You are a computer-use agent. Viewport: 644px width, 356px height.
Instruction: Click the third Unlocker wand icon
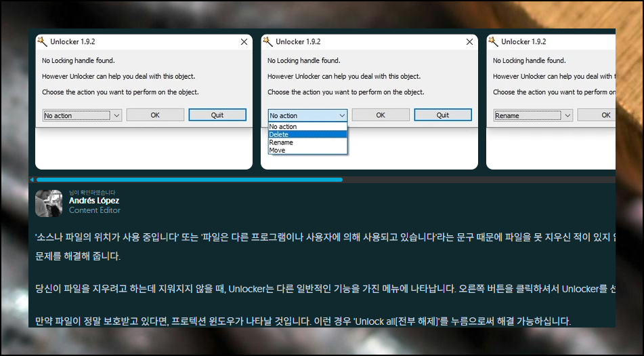pos(493,41)
